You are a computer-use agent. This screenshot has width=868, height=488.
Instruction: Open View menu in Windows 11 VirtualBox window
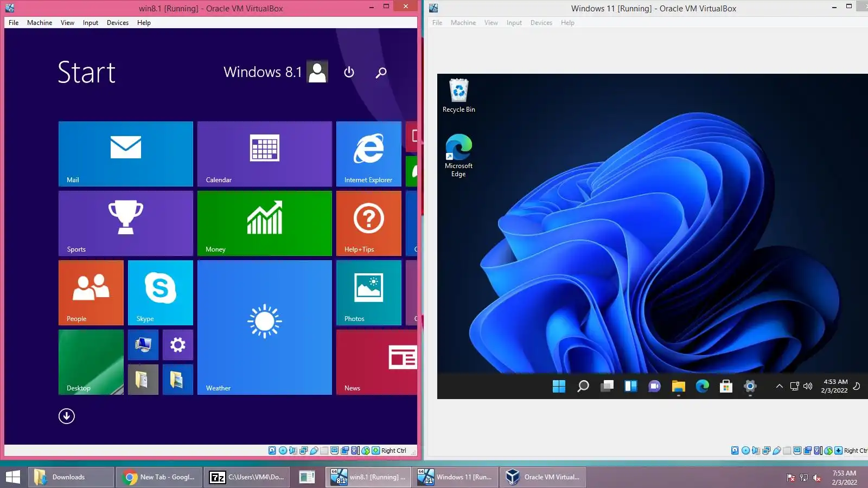(x=491, y=23)
